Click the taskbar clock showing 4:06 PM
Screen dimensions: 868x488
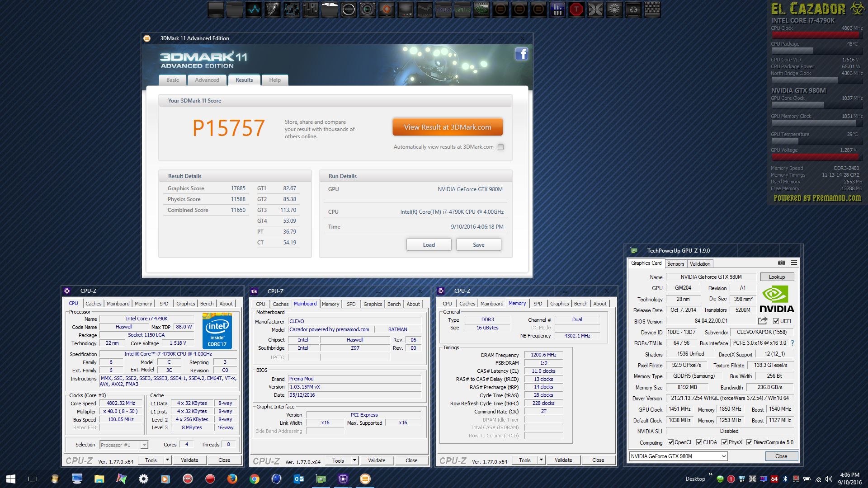[849, 479]
